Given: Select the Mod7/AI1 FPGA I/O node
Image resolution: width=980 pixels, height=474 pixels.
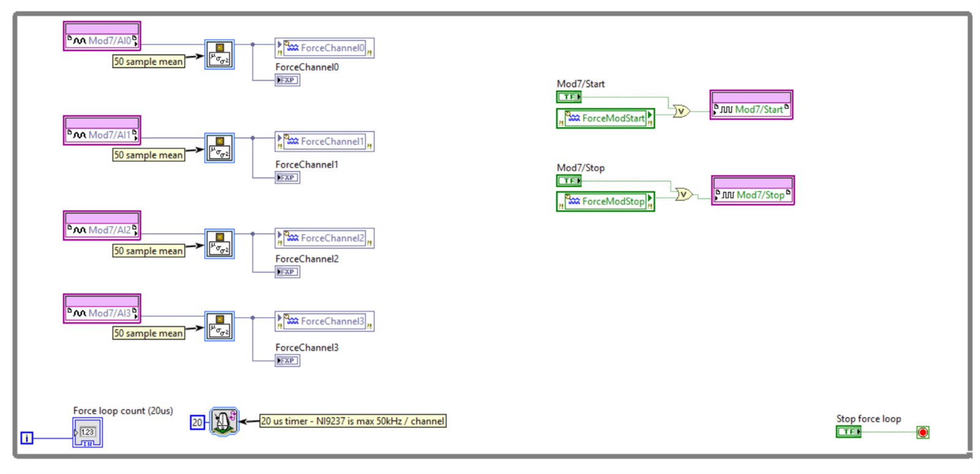Looking at the screenshot, I should (102, 130).
